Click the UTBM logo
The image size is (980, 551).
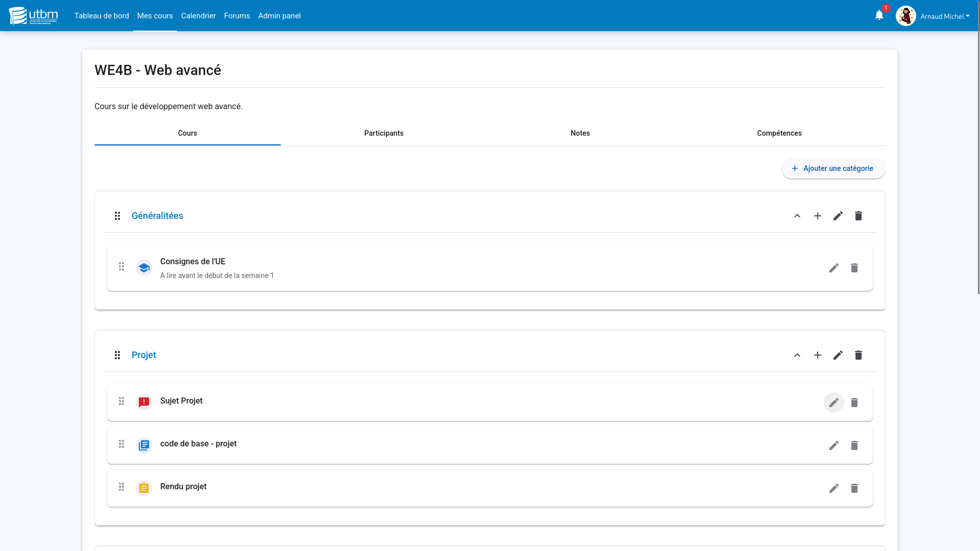(x=33, y=15)
